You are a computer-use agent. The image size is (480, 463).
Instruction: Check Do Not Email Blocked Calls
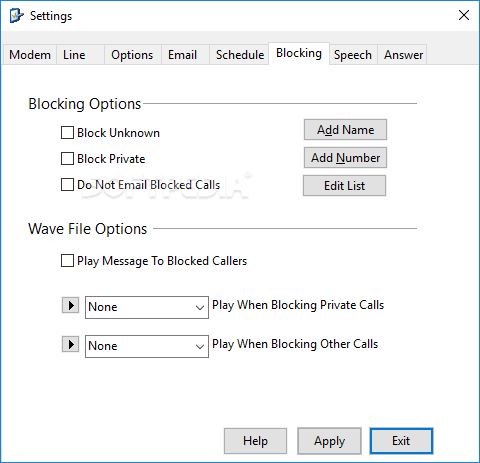pos(67,185)
